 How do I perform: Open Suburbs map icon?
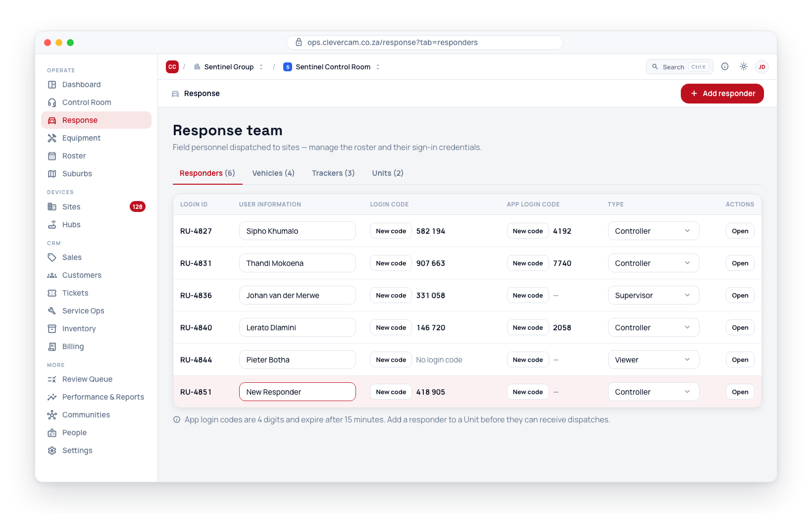point(52,174)
